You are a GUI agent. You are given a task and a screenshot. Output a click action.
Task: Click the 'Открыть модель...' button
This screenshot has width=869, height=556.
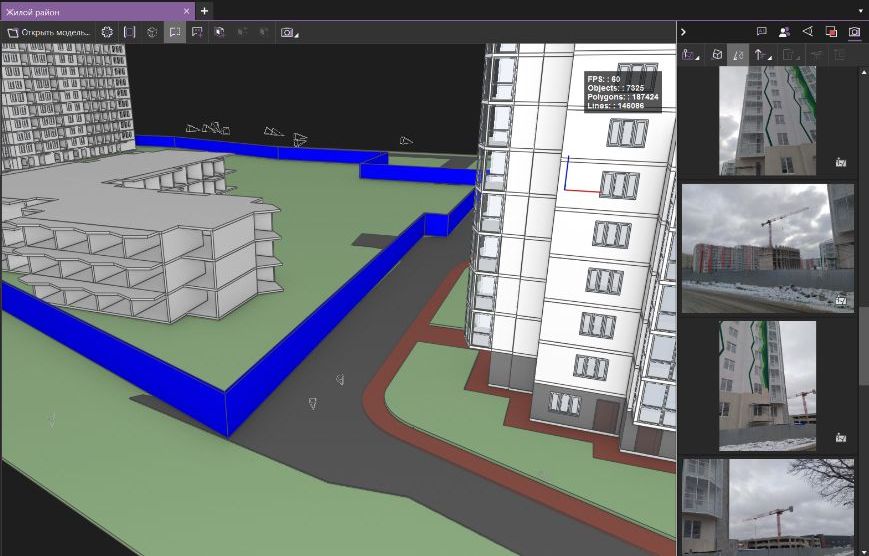[49, 32]
